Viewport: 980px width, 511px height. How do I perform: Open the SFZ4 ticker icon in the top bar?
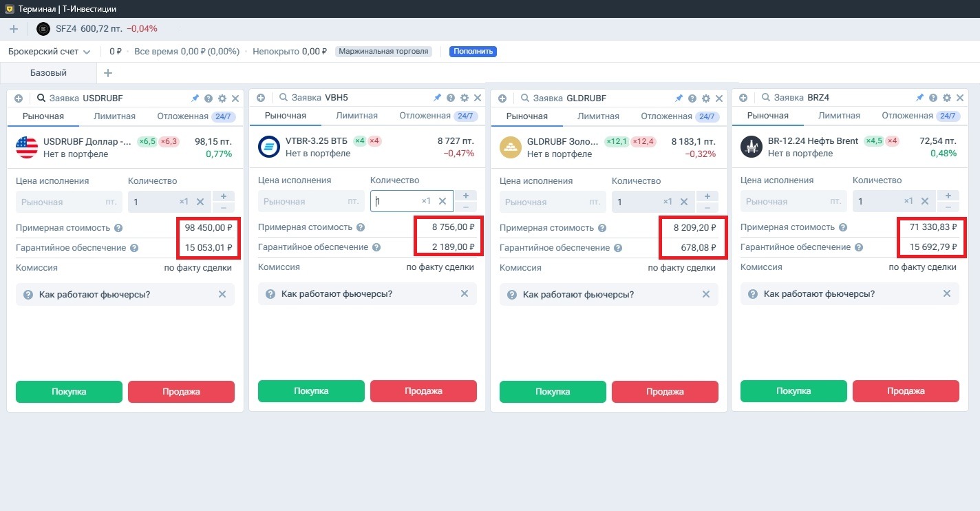(43, 29)
